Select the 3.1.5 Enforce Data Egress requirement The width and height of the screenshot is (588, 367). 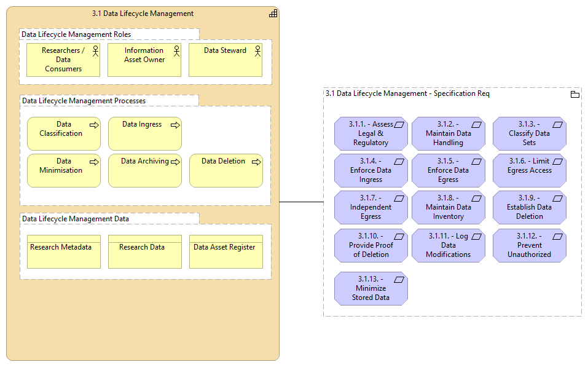448,170
